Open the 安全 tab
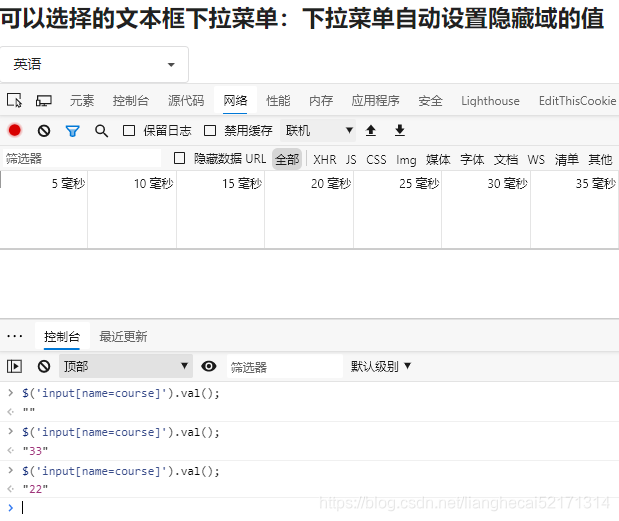This screenshot has width=619, height=521. pyautogui.click(x=430, y=101)
